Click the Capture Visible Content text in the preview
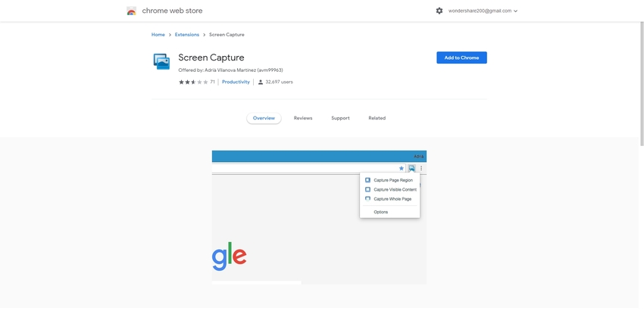Screen dimensions: 644x314 pyautogui.click(x=395, y=189)
